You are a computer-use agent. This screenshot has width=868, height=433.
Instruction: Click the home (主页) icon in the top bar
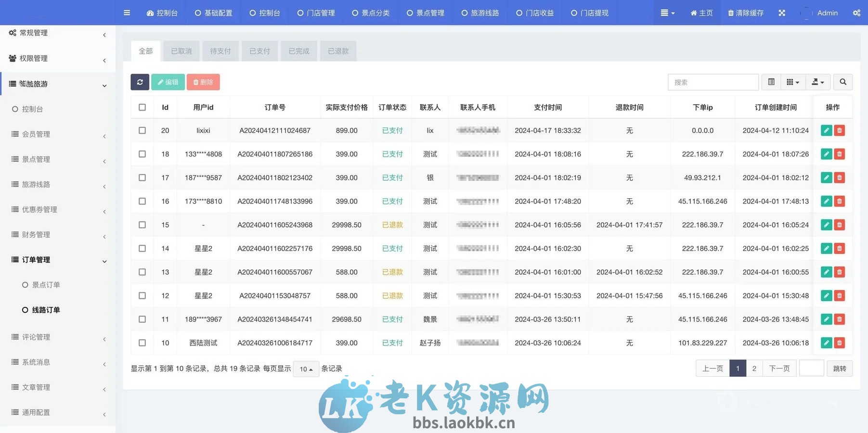pos(701,13)
